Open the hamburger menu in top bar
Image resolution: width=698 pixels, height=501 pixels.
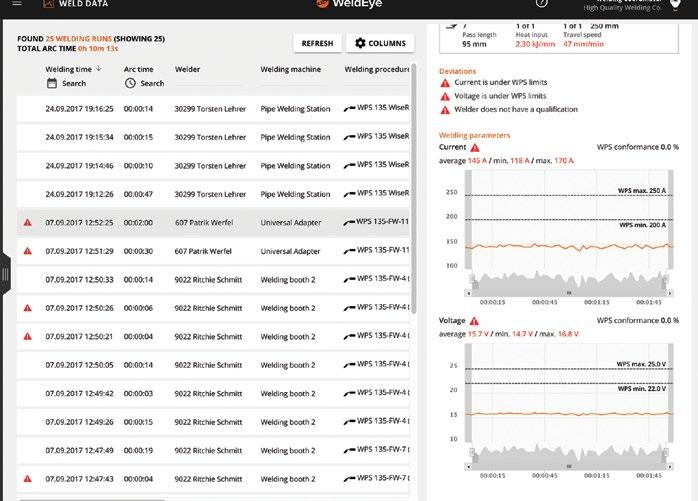17,4
